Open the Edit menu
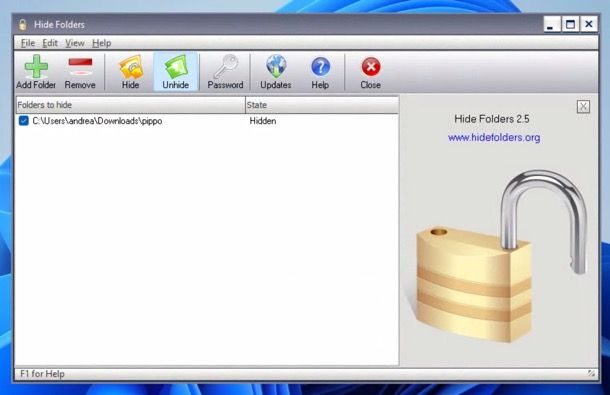 tap(50, 43)
